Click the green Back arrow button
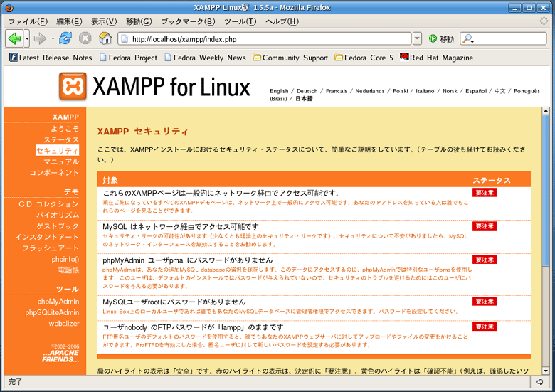 (x=14, y=38)
